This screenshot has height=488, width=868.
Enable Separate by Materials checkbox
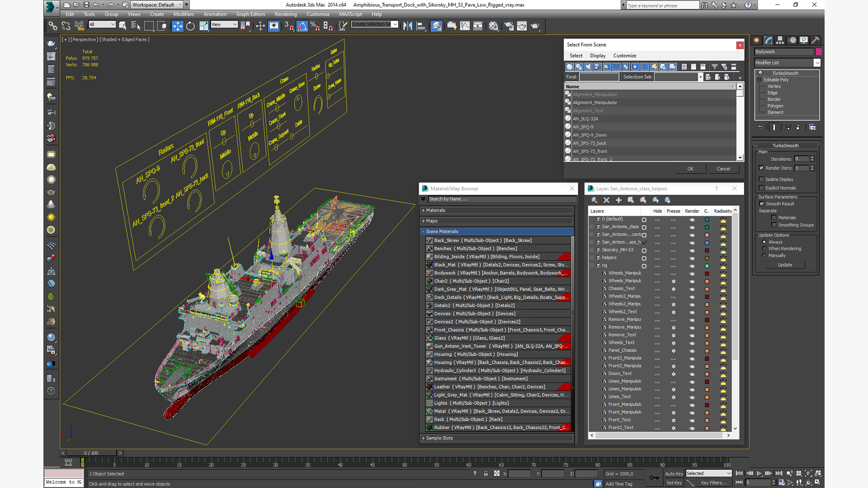point(774,218)
